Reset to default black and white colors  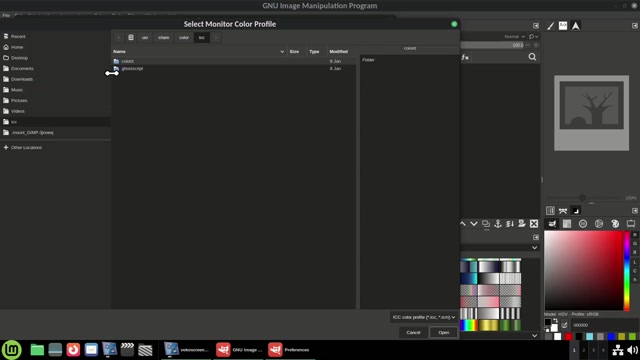[547, 330]
